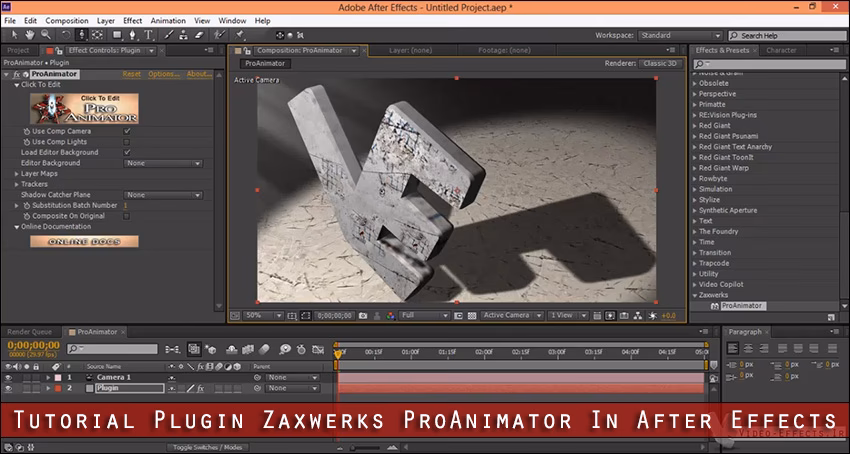Select the Pen tool
850x454 pixels.
[x=132, y=35]
